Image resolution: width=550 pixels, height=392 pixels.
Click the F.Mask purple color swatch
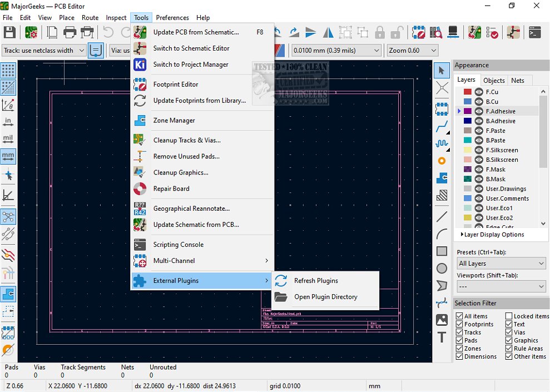click(467, 170)
